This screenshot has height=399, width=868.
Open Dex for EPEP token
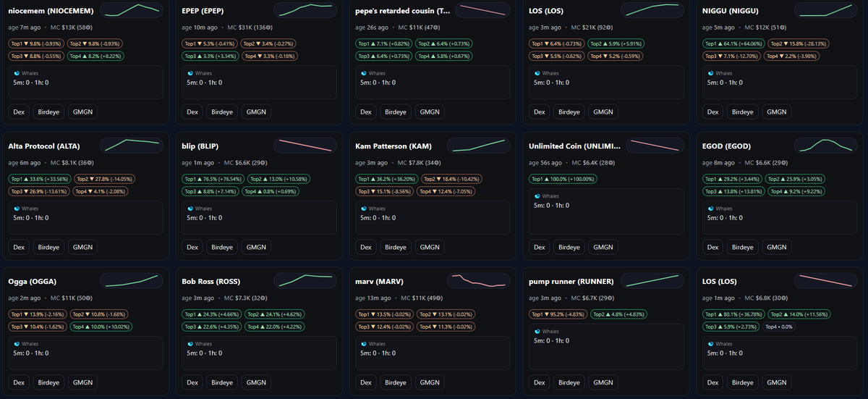point(192,112)
